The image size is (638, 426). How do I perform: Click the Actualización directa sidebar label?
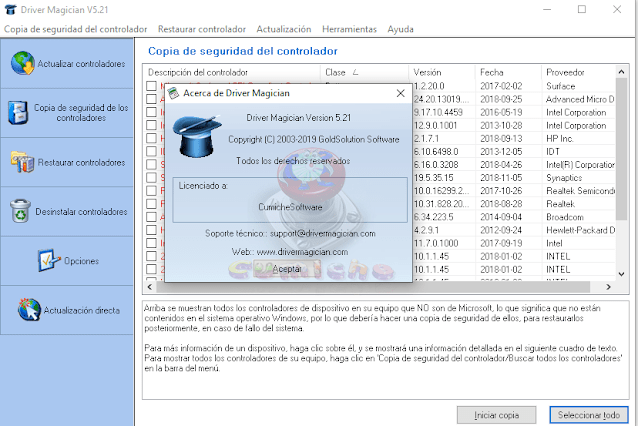tap(82, 310)
